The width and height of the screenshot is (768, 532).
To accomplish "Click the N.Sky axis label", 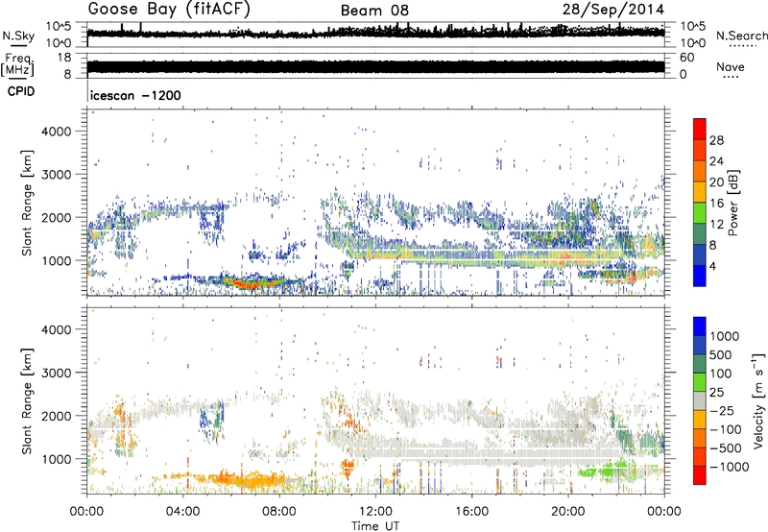I will pos(18,36).
